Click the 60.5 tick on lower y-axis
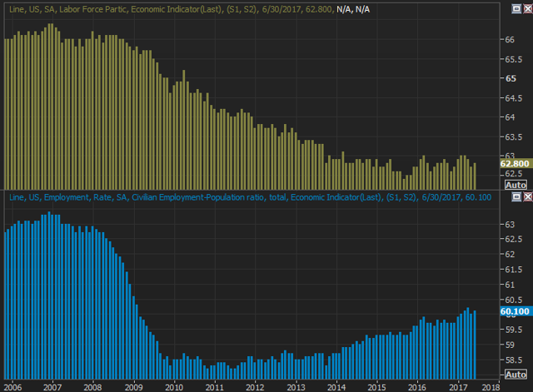Viewport: 533px width, 392px height. (513, 300)
